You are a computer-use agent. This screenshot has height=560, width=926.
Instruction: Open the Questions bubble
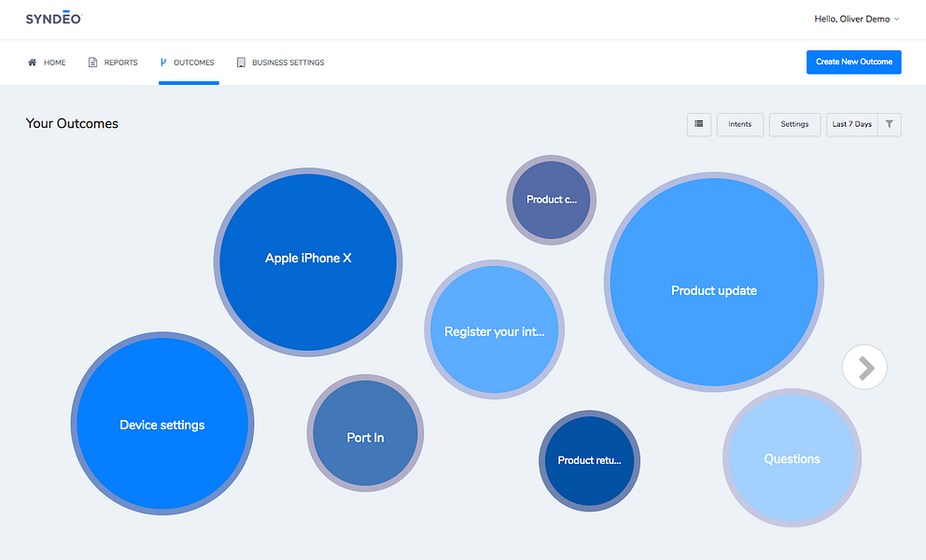(792, 458)
